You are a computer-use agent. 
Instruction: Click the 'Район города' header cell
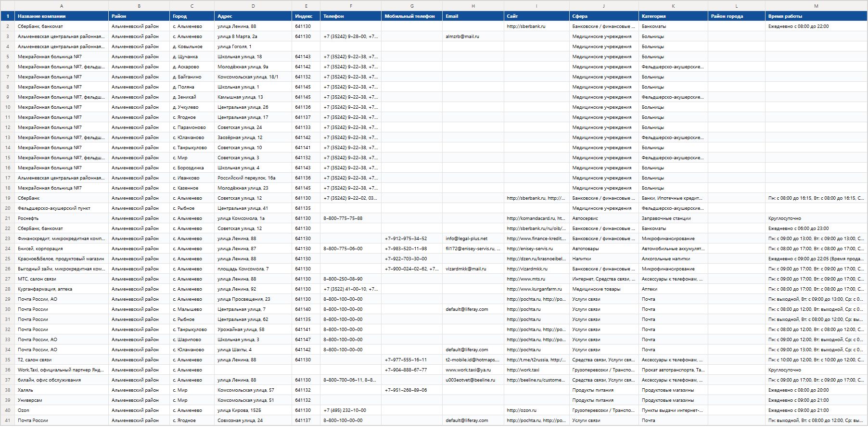(x=737, y=16)
